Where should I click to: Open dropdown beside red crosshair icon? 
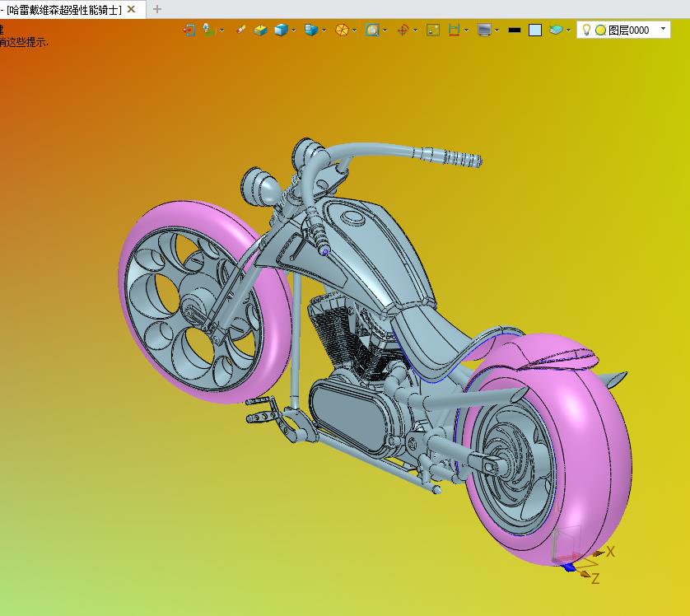point(416,30)
